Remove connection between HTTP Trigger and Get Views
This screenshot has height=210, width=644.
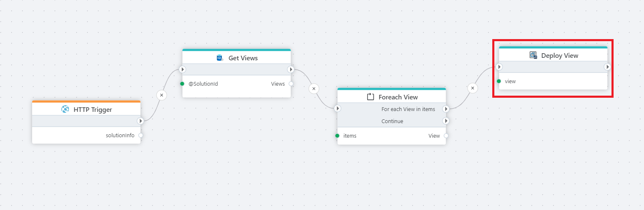point(162,95)
